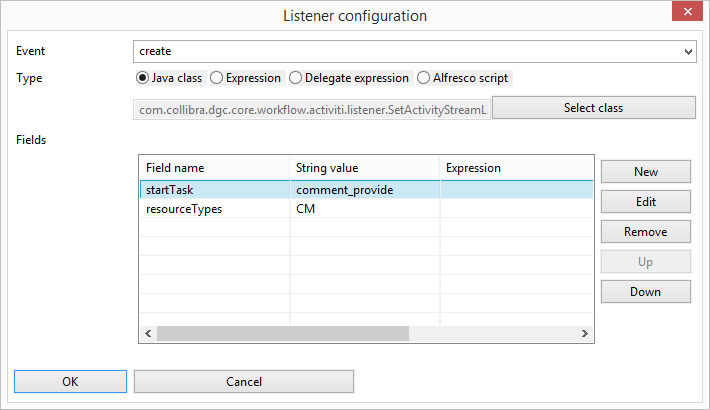Click the left arrow on horizontal scrollbar
This screenshot has height=410, width=710.
[148, 333]
